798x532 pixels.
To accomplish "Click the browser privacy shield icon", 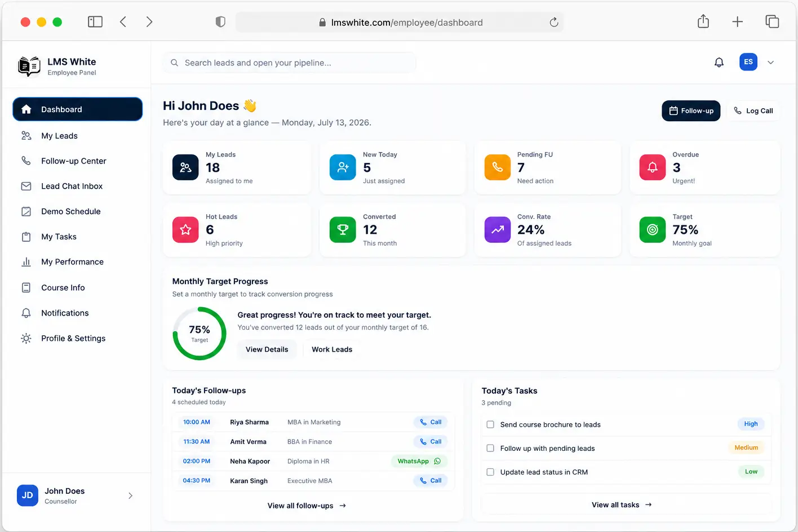I will click(x=220, y=22).
